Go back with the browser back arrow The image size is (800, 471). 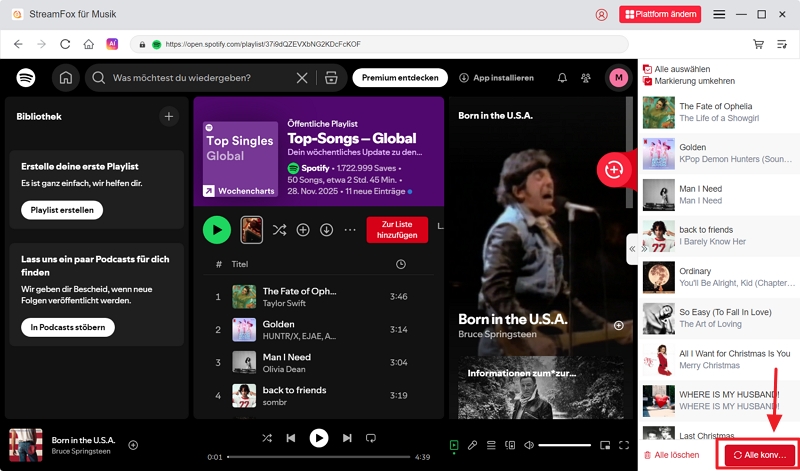coord(18,44)
